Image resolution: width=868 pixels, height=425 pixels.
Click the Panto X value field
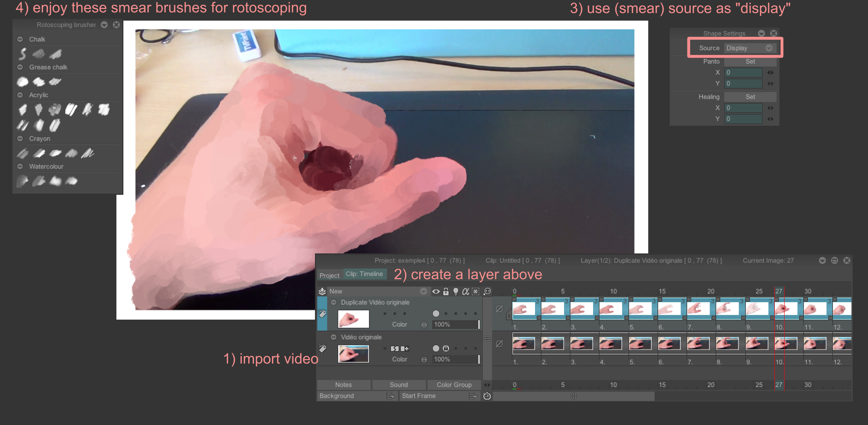743,73
